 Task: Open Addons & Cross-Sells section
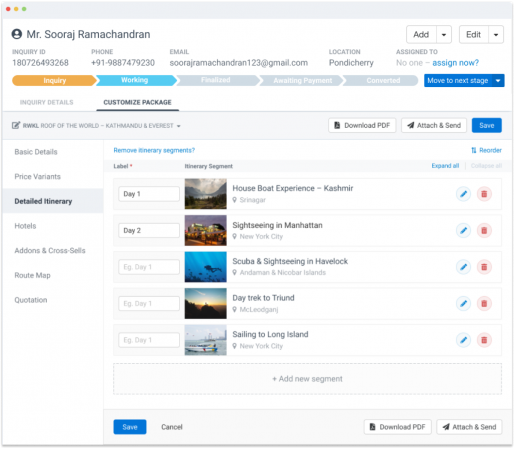click(50, 251)
